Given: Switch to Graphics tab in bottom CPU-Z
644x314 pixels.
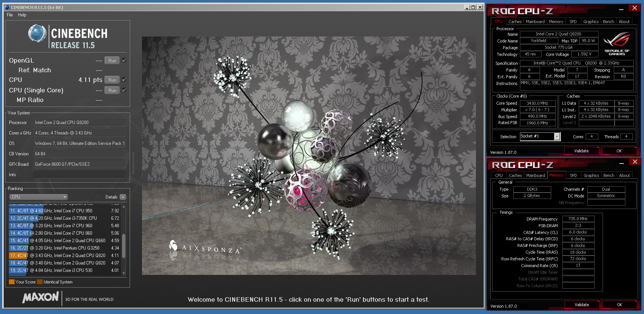Looking at the screenshot, I should click(x=591, y=175).
